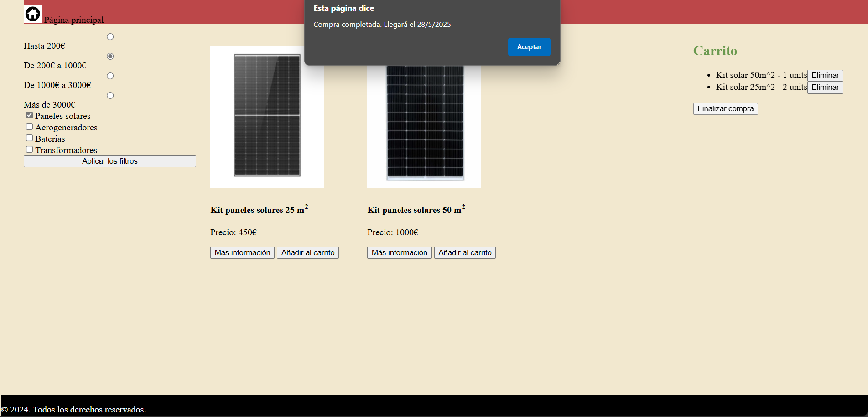Image resolution: width=868 pixels, height=417 pixels.
Task: Check the Transformadores filter box
Action: 30,149
